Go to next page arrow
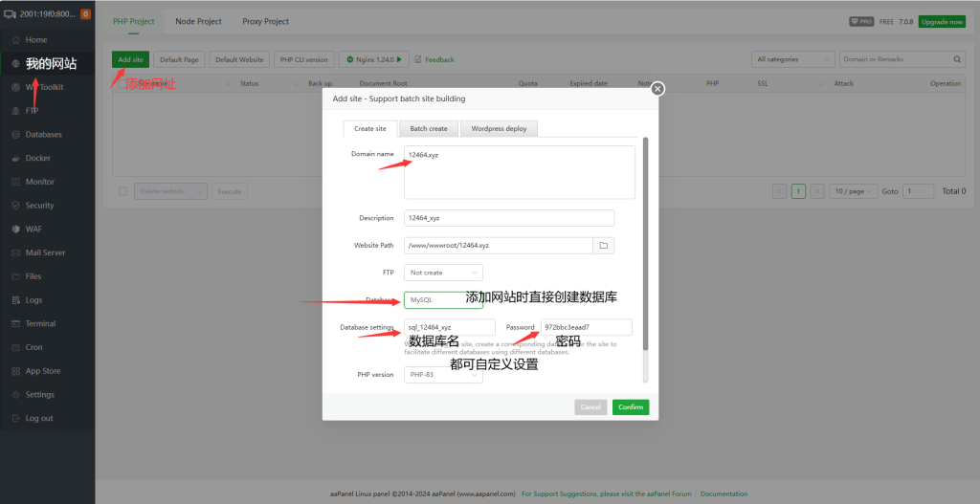 pos(817,191)
